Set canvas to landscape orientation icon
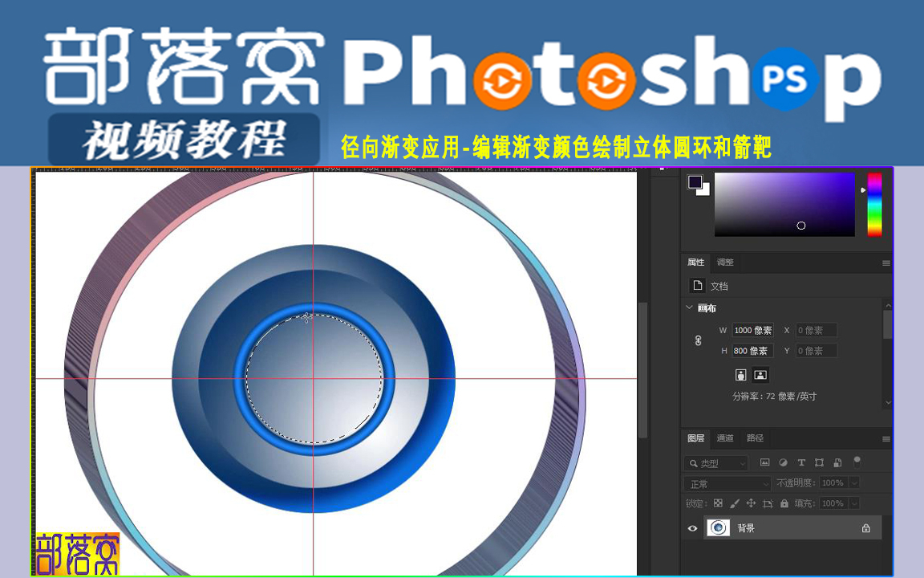 click(760, 375)
